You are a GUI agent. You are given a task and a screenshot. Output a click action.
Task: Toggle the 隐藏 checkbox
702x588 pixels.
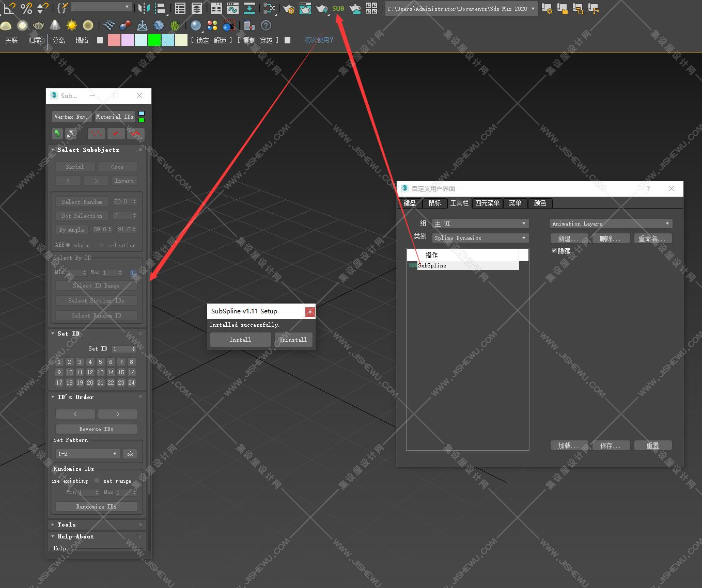554,251
